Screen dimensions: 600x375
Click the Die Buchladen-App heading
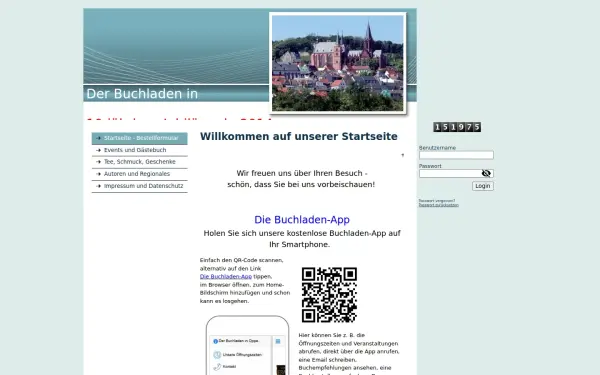click(x=302, y=220)
